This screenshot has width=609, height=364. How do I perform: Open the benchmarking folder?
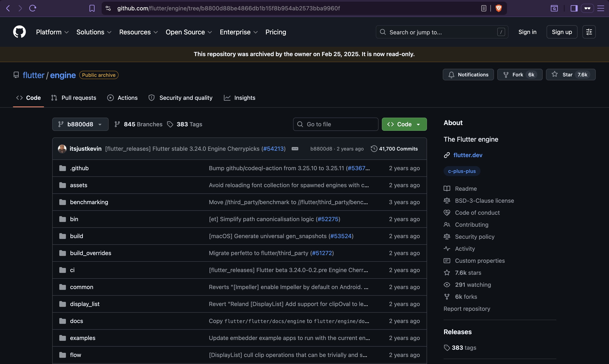[89, 202]
